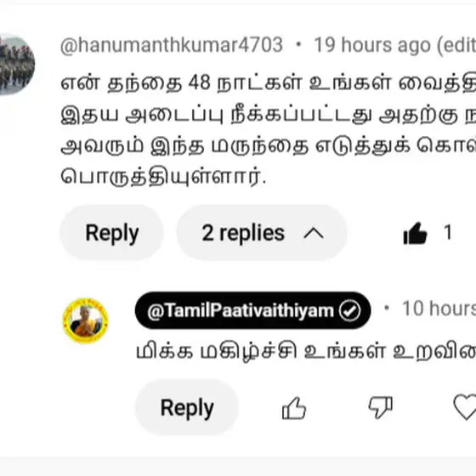Heart the TamilPaativaithiyam reply
476x476 pixels.
(x=465, y=407)
